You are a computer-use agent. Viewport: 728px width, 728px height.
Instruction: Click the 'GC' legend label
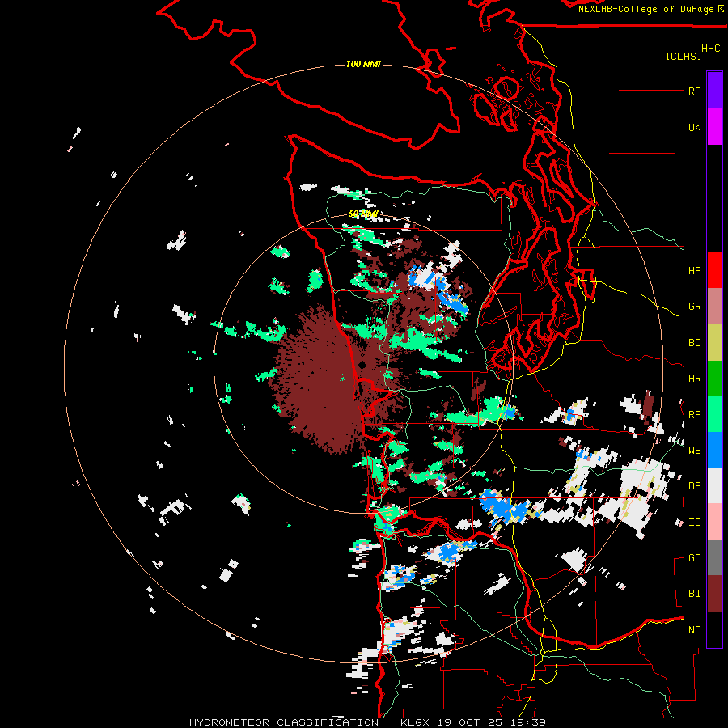pos(694,558)
